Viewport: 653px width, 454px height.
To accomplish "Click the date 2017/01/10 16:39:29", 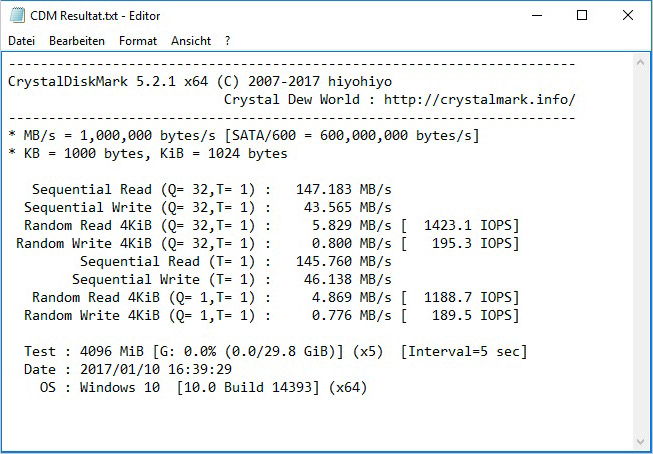I will [x=156, y=369].
